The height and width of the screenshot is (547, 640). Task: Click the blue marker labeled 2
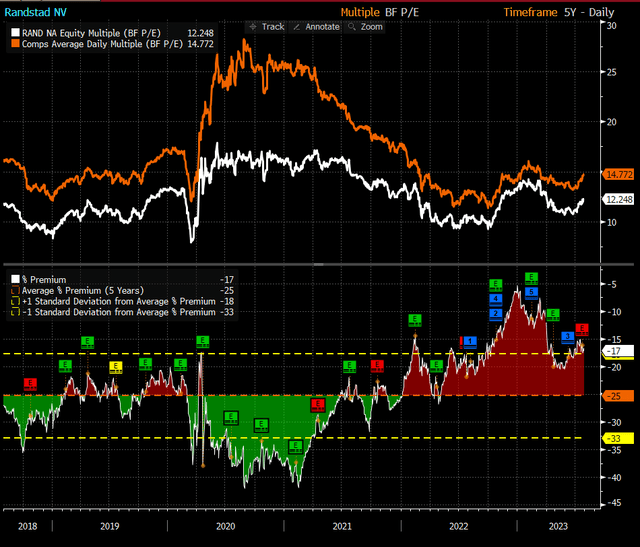(x=495, y=314)
